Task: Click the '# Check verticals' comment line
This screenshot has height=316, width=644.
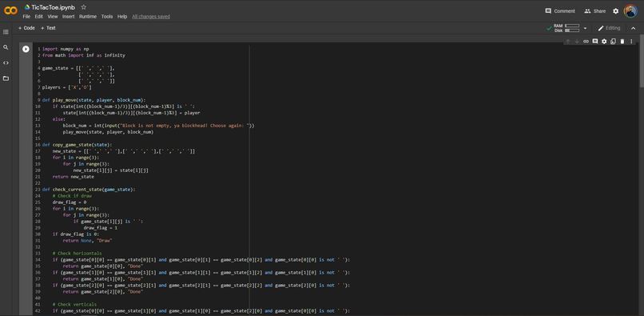Action: click(x=75, y=305)
